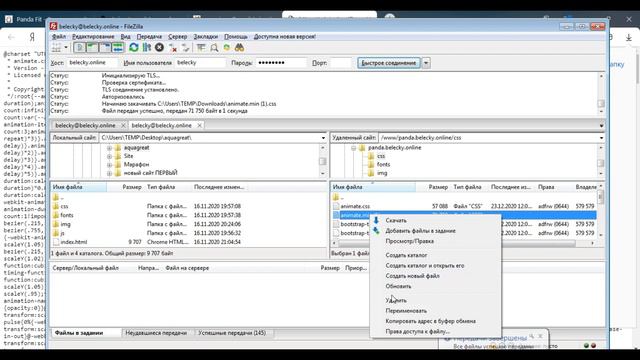
Task: Expand the Марафон folder in the local tree
Action: point(109,164)
